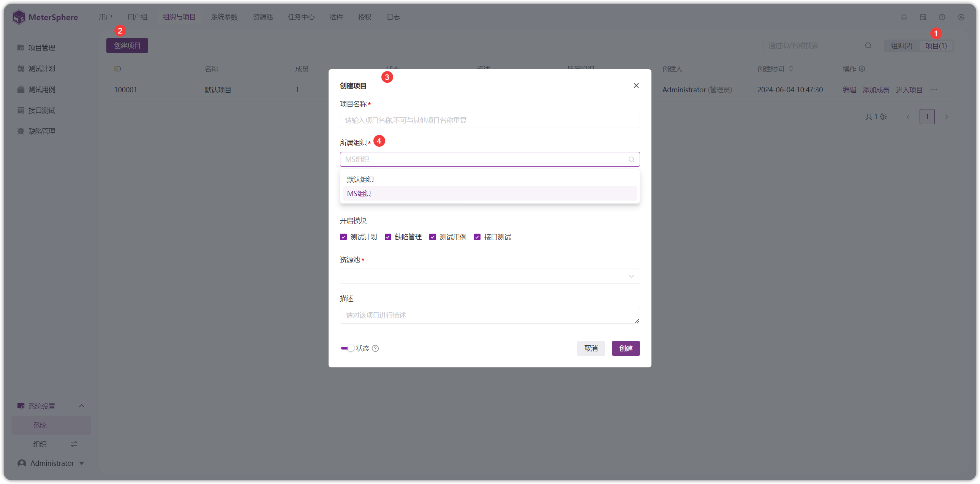Uncheck the 缺陷管理 module checkbox
This screenshot has width=980, height=484.
388,237
